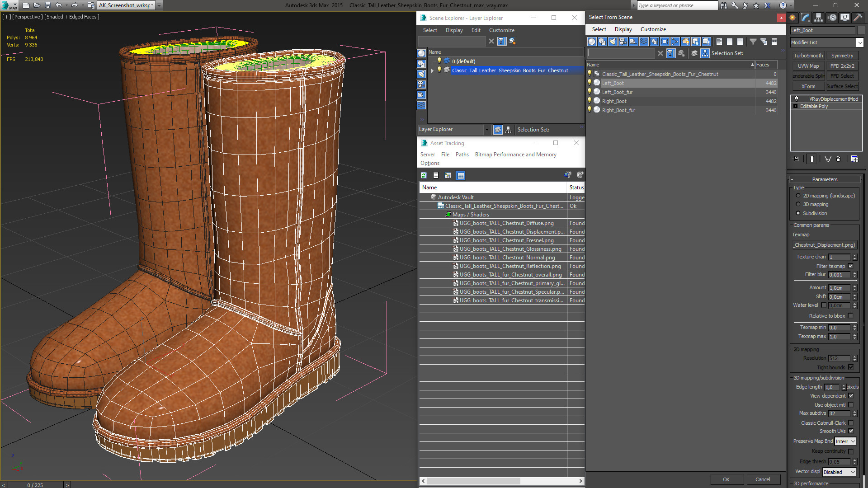The image size is (868, 488).
Task: Click Cancel in Select From Scene dialog
Action: point(763,479)
